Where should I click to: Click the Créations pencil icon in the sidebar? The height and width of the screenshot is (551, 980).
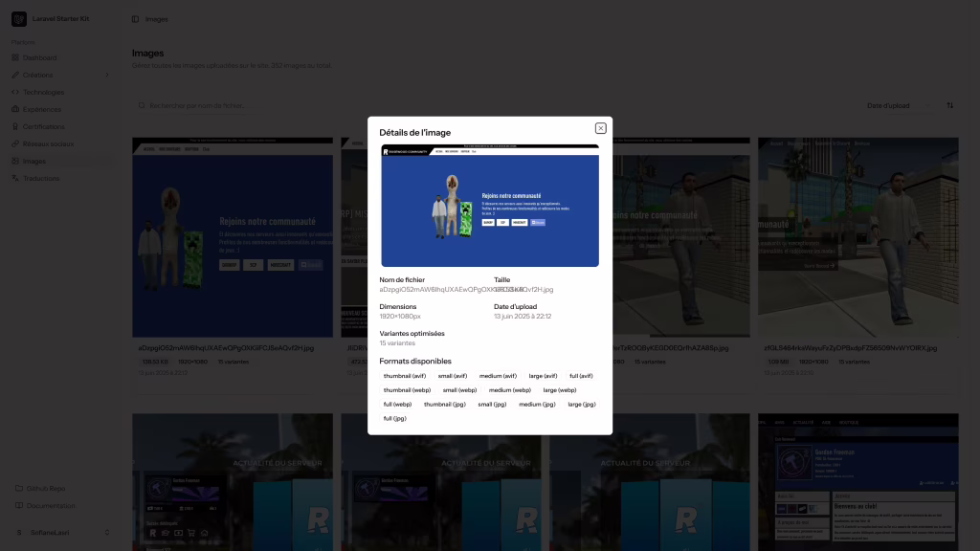(x=15, y=75)
